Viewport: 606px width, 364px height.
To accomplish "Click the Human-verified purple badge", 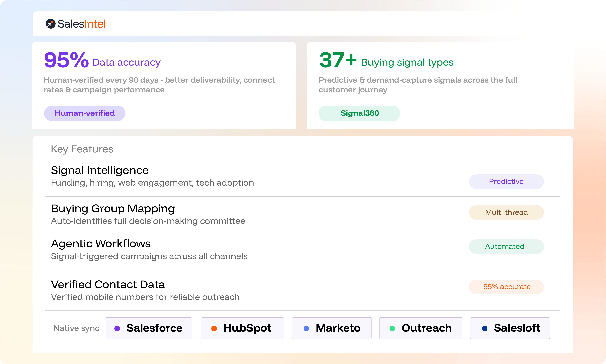I will point(85,113).
